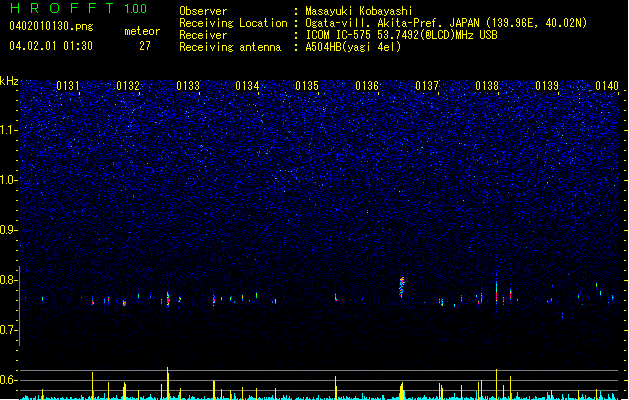629x400 pixels.
Task: Click the HROFFT 1.0.0 title text
Action: pyautogui.click(x=79, y=8)
